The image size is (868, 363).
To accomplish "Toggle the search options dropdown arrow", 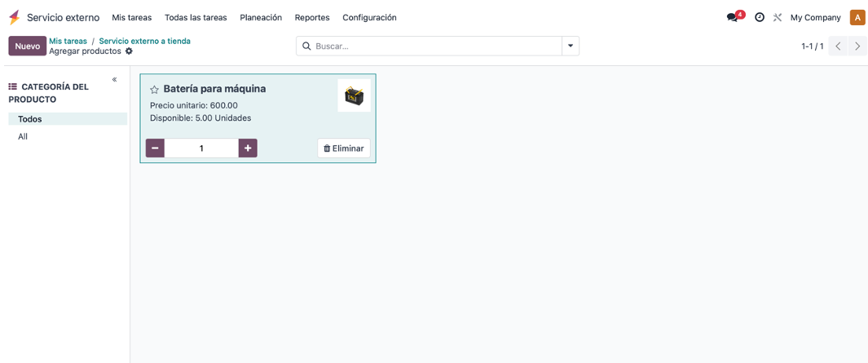I will click(x=571, y=46).
